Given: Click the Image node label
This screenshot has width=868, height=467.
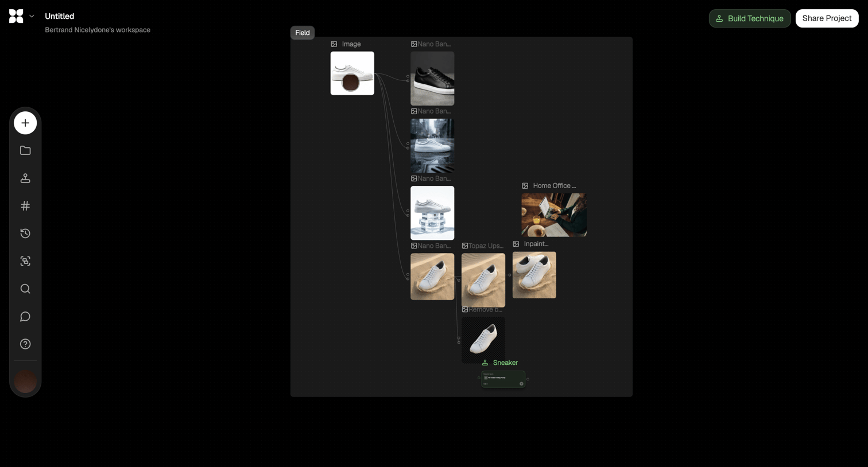Looking at the screenshot, I should 351,44.
